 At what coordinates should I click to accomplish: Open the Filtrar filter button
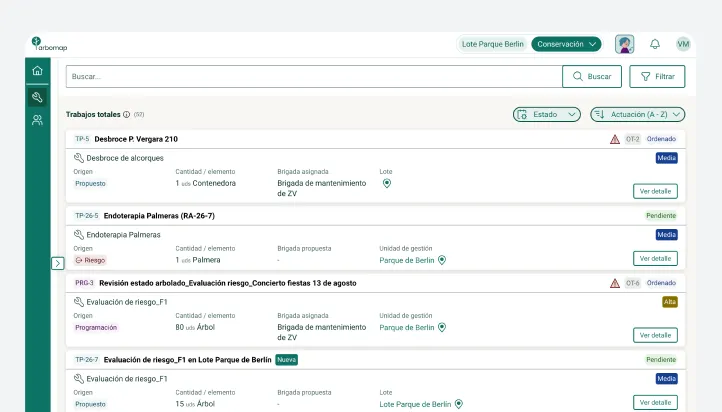coord(657,76)
